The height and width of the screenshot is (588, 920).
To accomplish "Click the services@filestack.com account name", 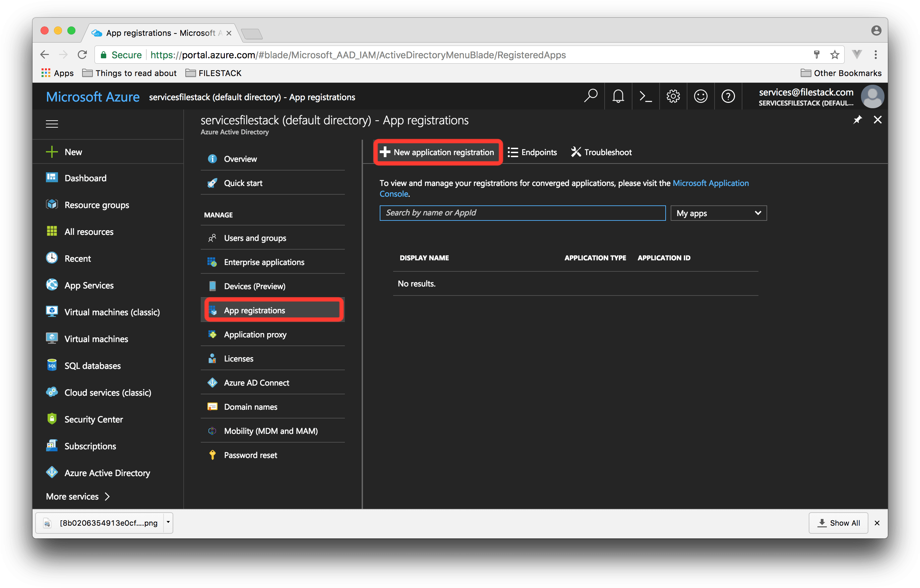I will point(806,92).
